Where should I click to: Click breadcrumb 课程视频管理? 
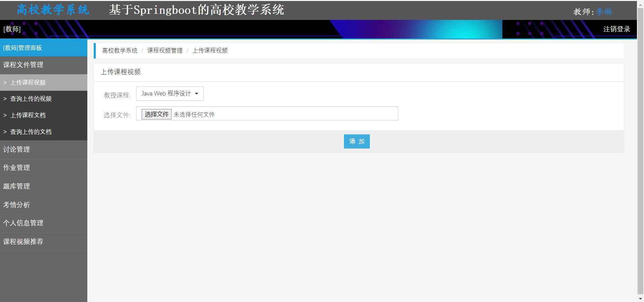(x=165, y=51)
